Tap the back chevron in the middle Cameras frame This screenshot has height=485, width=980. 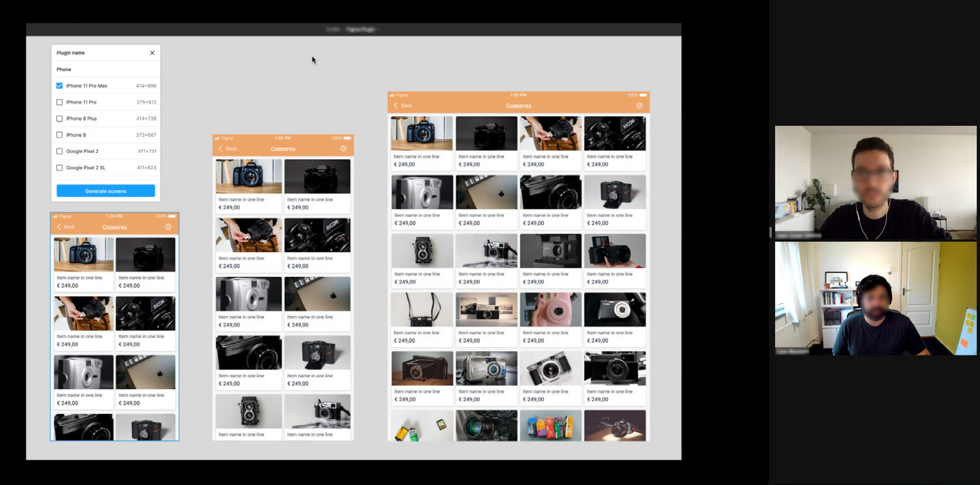click(x=221, y=149)
